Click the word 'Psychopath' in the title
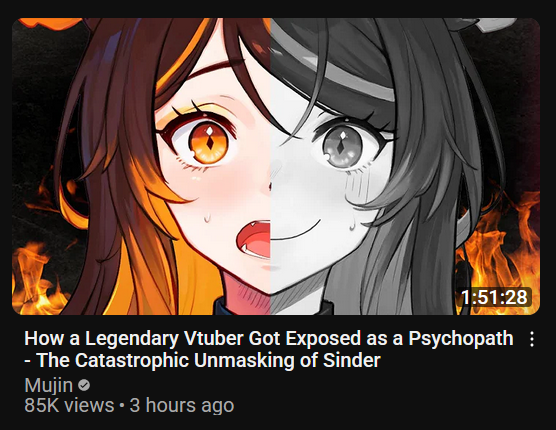 point(461,339)
